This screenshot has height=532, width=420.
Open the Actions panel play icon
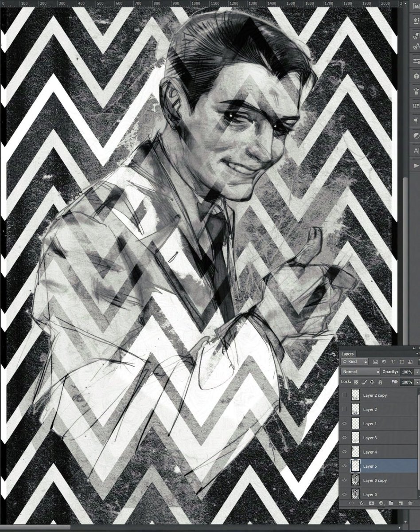416,165
